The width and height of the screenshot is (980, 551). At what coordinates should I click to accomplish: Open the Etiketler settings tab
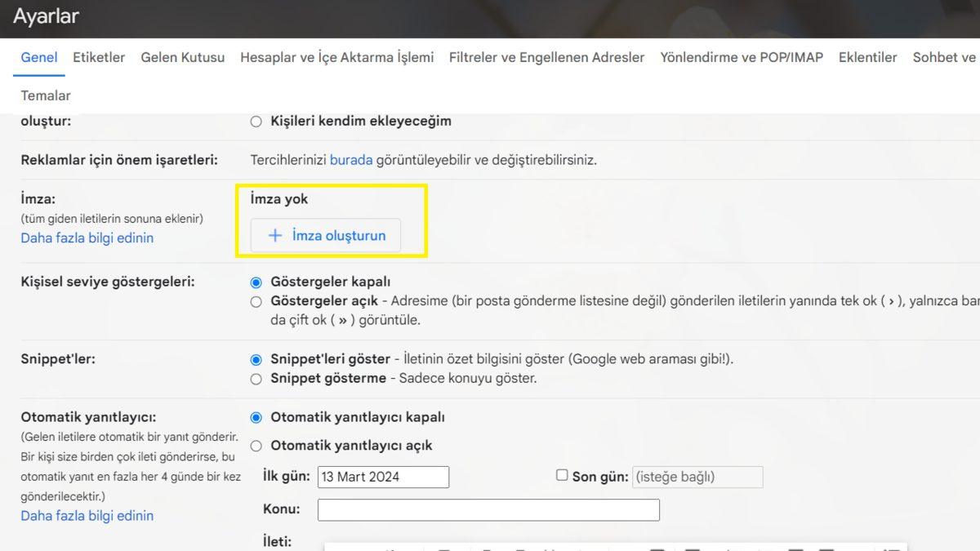(x=99, y=57)
